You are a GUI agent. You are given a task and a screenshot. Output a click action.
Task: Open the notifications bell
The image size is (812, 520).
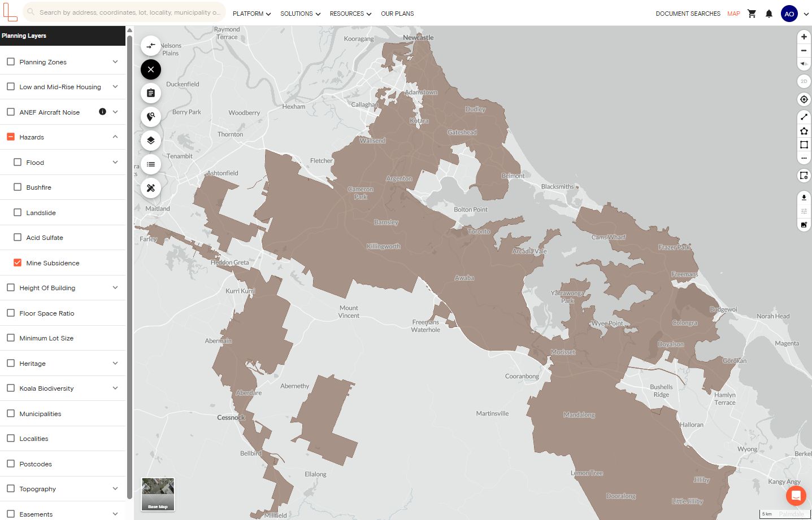pos(769,14)
